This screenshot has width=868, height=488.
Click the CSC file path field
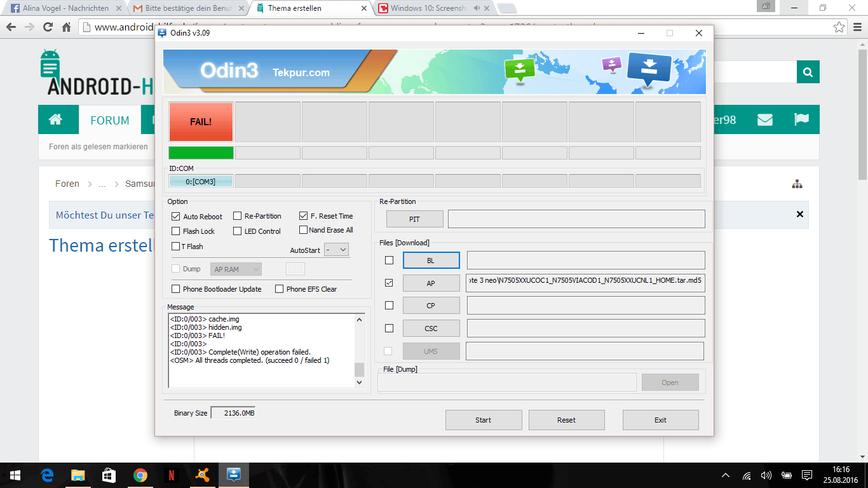[x=586, y=329]
